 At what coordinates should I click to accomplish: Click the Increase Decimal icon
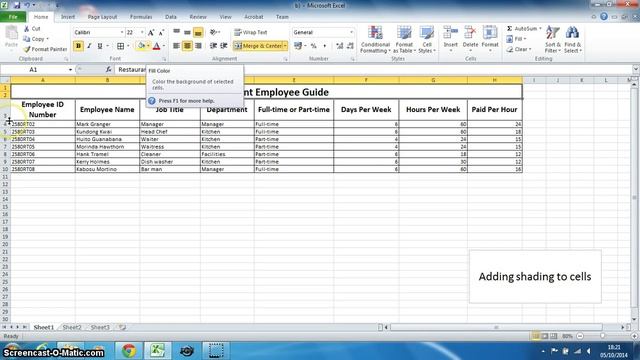coord(340,46)
